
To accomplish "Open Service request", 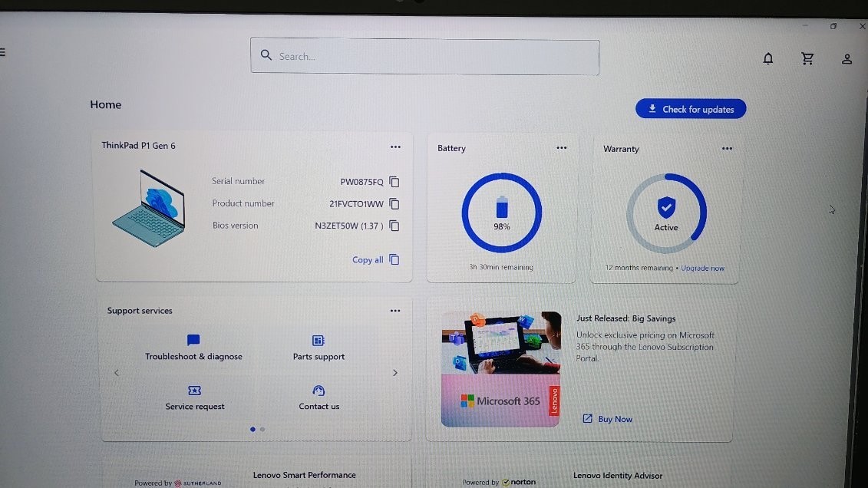I will tap(195, 398).
